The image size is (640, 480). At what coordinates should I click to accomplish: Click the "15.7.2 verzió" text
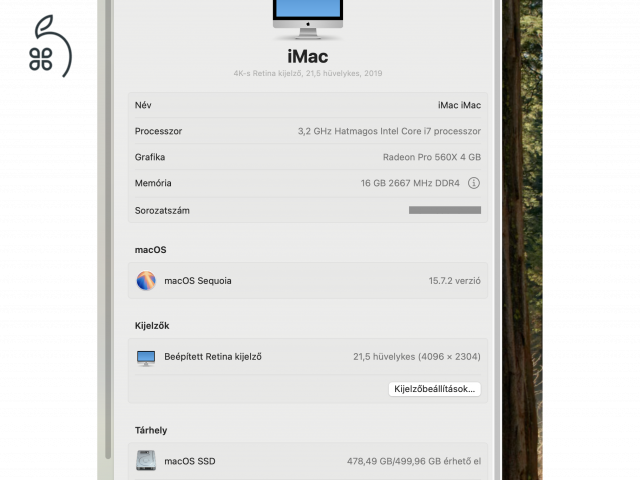[x=454, y=281]
